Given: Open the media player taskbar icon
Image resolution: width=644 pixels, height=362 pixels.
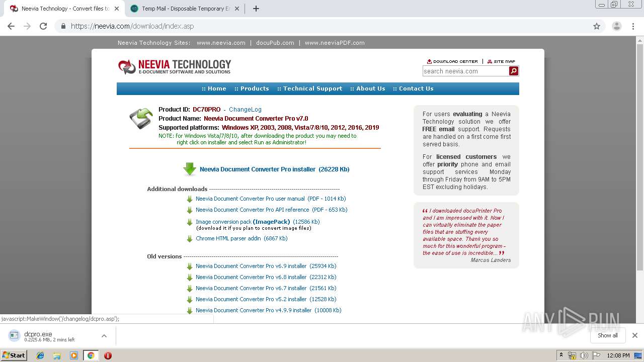Looking at the screenshot, I should point(74,355).
